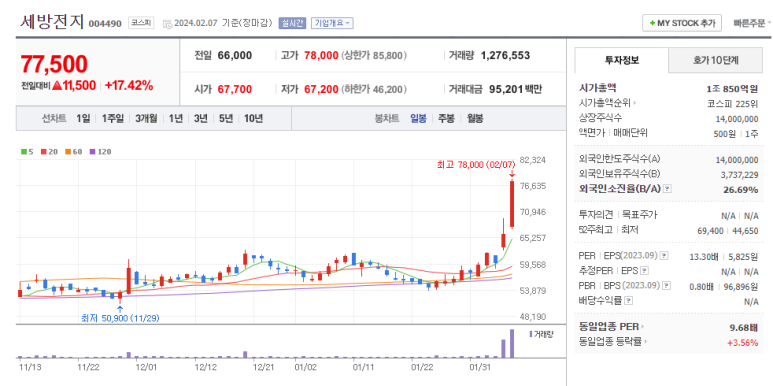Image resolution: width=773 pixels, height=386 pixels.
Task: Click the +3.56% 동일업종 등락률 value
Action: pos(744,343)
